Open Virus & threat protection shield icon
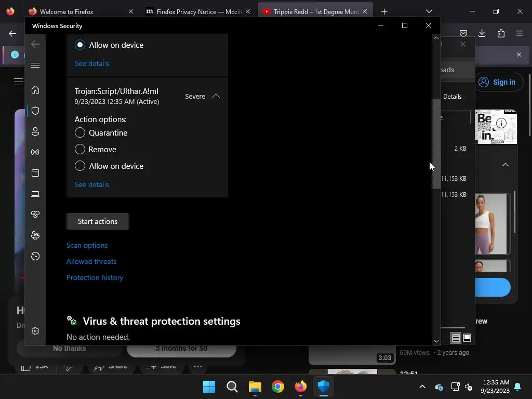Screen dimensions: 532x399 pyautogui.click(x=35, y=111)
